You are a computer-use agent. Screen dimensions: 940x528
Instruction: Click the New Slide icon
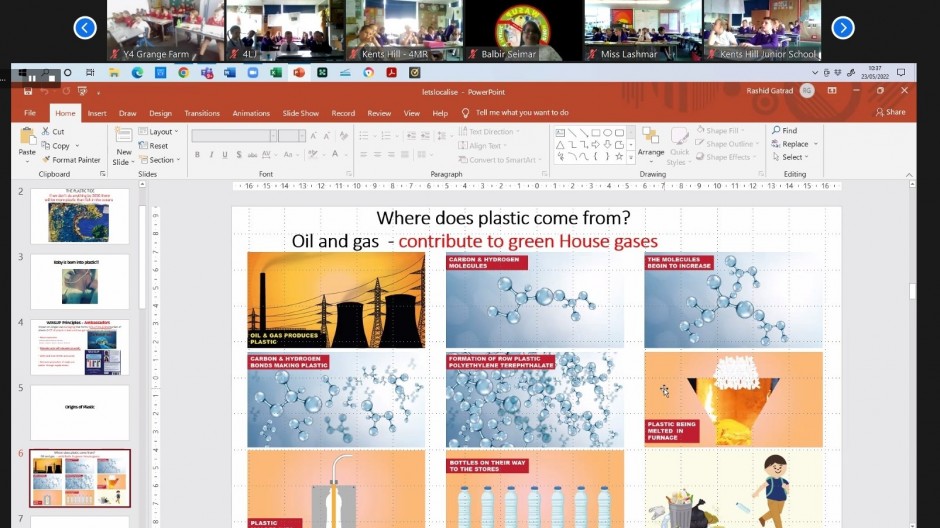[123, 137]
